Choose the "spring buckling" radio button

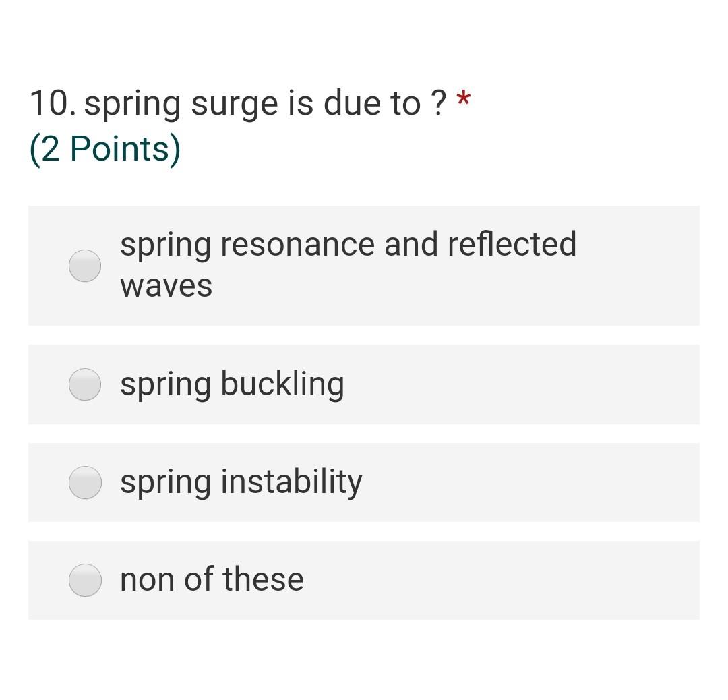click(x=85, y=384)
